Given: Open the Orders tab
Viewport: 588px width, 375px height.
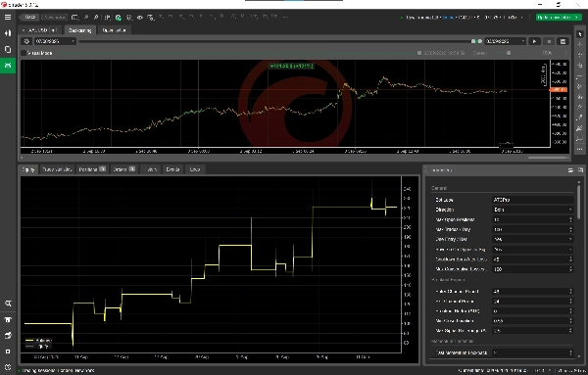Looking at the screenshot, I should click(123, 169).
